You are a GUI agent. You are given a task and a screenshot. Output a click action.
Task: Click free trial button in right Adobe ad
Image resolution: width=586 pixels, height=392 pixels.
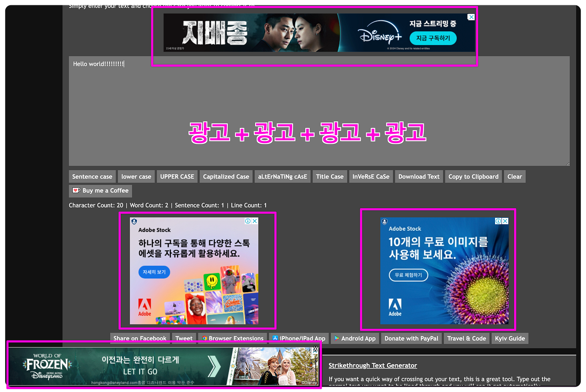tap(409, 275)
